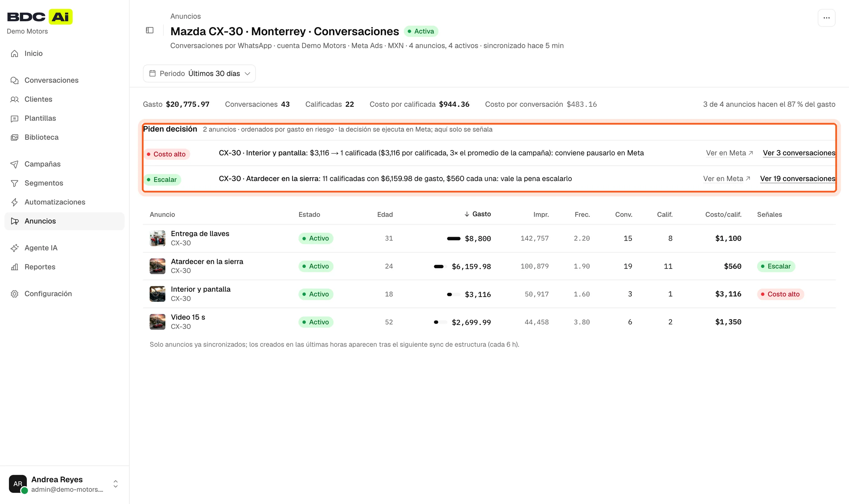The width and height of the screenshot is (849, 504).
Task: Click the Inicio home icon
Action: click(x=14, y=54)
